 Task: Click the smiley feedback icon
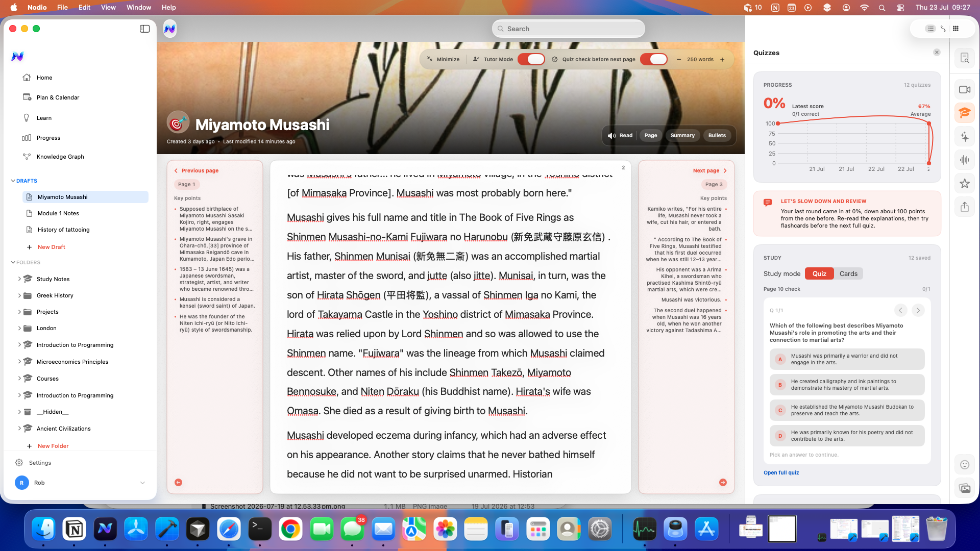[964, 464]
